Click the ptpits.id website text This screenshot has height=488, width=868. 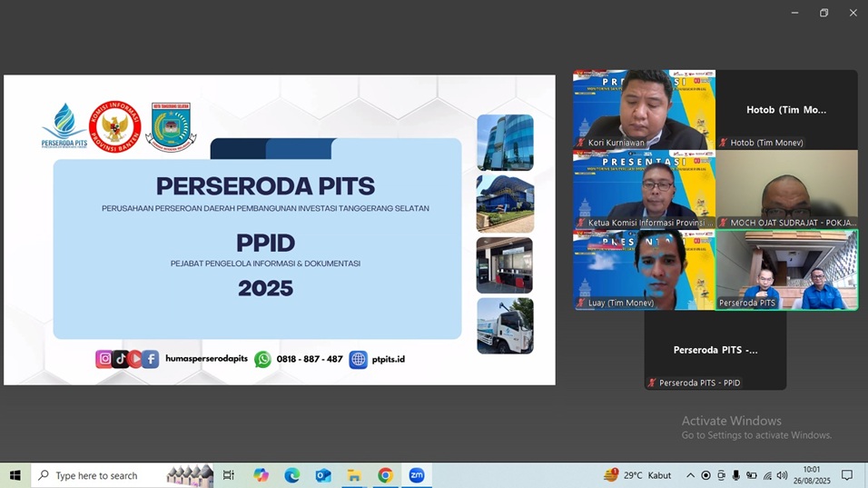[388, 359]
